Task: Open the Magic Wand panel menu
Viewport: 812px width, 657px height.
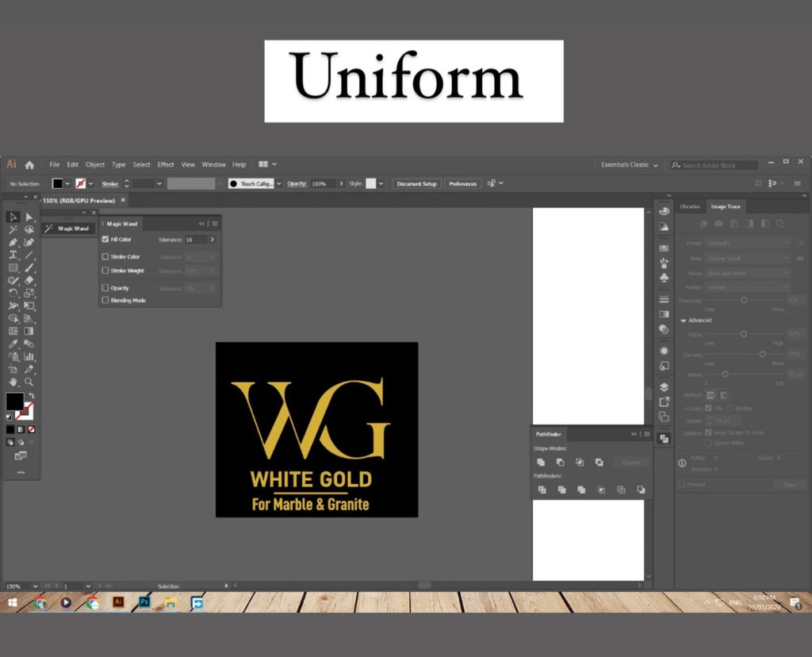Action: pos(215,224)
